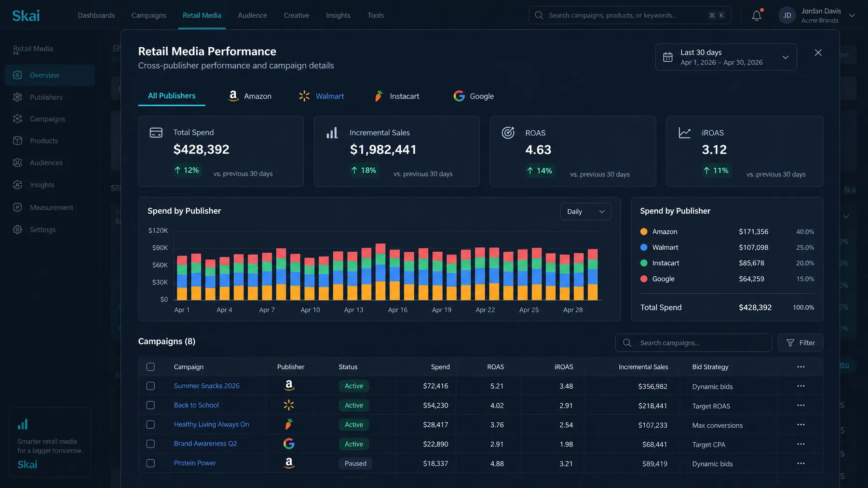868x488 pixels.
Task: Check the Healthy Living Always On checkbox
Action: (x=150, y=424)
